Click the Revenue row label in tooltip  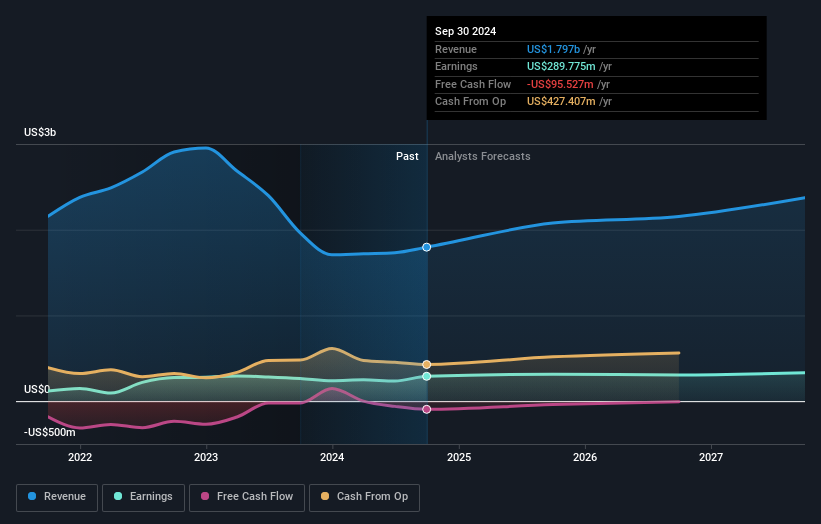[x=456, y=49]
